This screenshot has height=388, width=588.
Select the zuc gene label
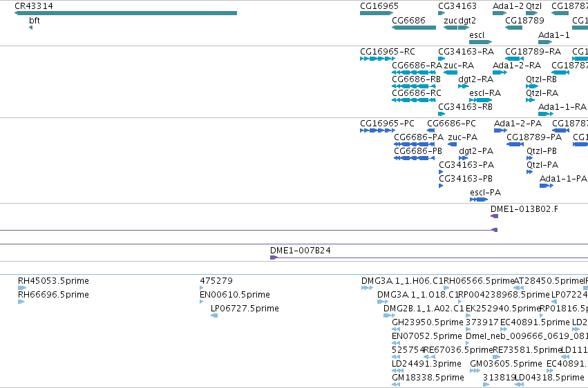coord(451,20)
